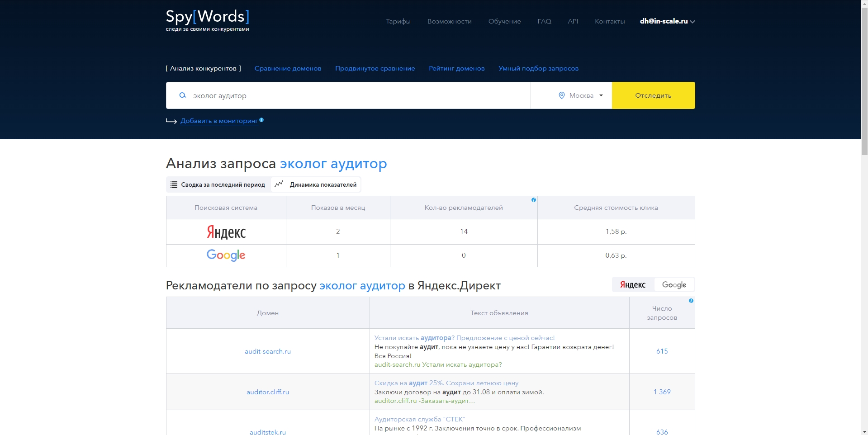Switch to Сравнение доменов tab
The image size is (868, 435).
pos(288,68)
